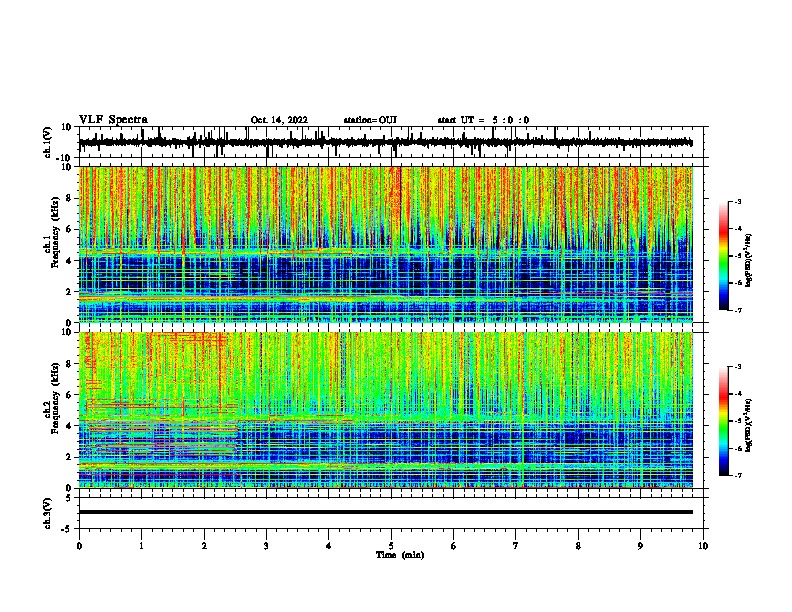
Task: Click the "VLF Spectra" plot title
Action: click(x=114, y=120)
